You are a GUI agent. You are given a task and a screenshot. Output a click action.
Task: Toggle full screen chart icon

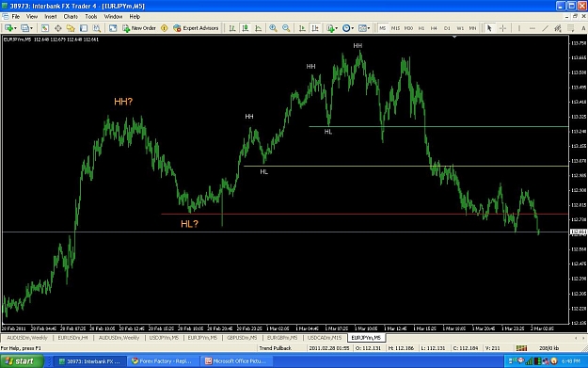pyautogui.click(x=113, y=28)
